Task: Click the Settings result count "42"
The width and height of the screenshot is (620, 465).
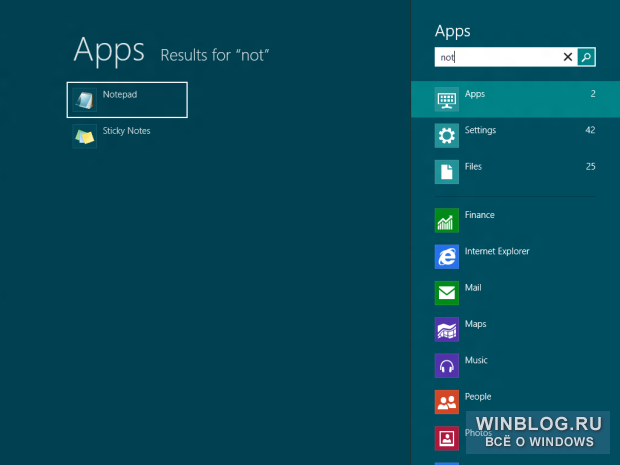Action: (x=590, y=130)
